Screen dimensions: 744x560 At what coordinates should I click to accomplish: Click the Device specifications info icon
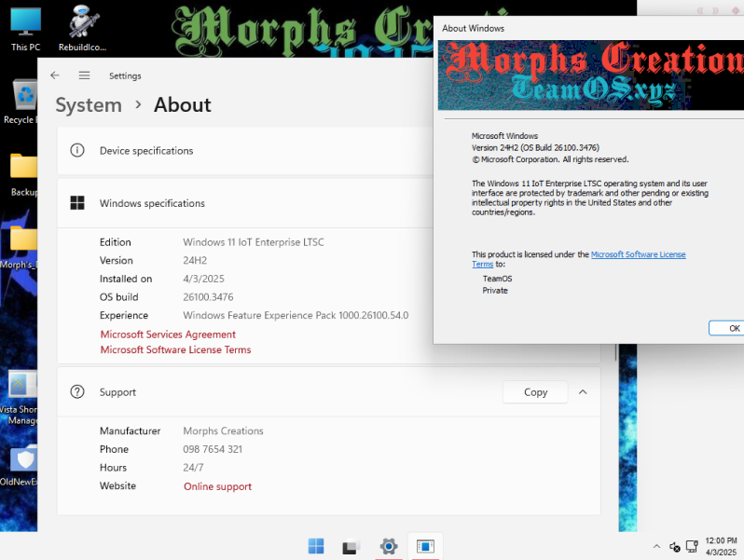click(77, 150)
